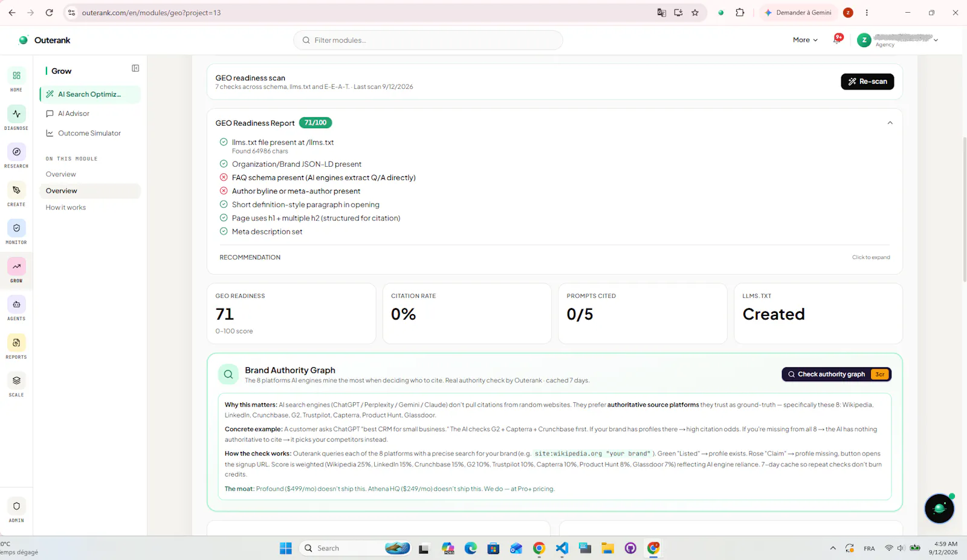Focus the Filter modules search field
Screen dimensions: 967x560
point(428,40)
